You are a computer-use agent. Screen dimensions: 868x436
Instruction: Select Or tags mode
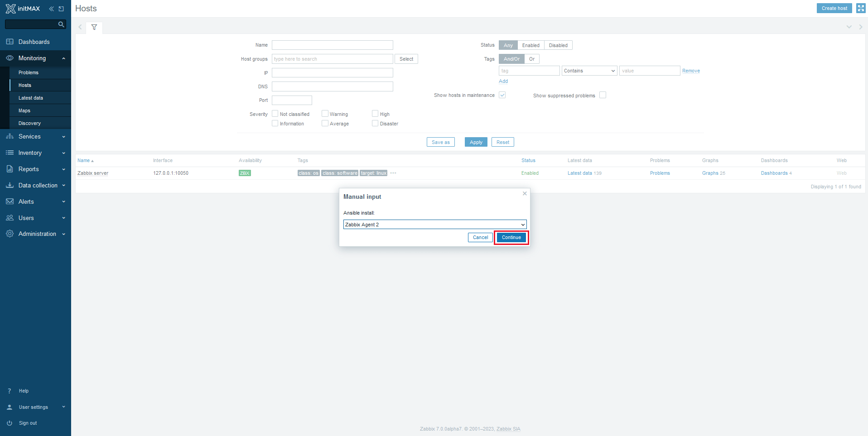532,59
